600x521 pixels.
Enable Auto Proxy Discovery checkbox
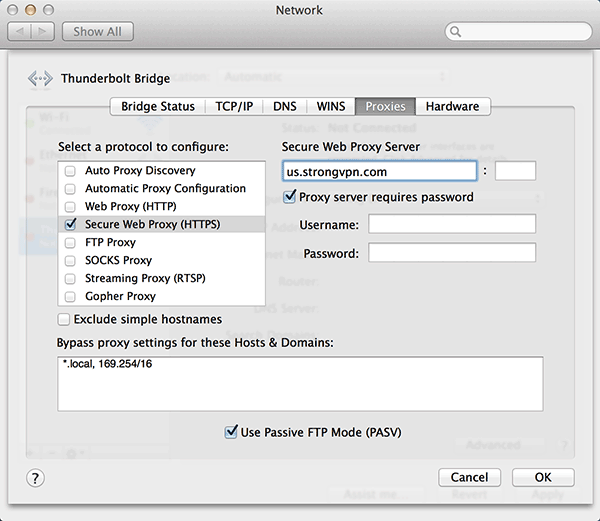click(x=70, y=171)
